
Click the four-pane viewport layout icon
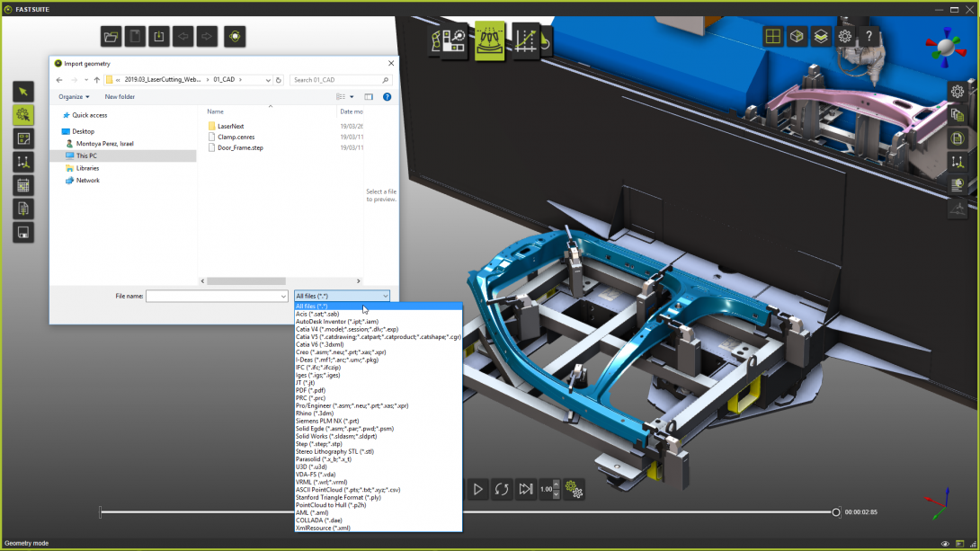[771, 37]
